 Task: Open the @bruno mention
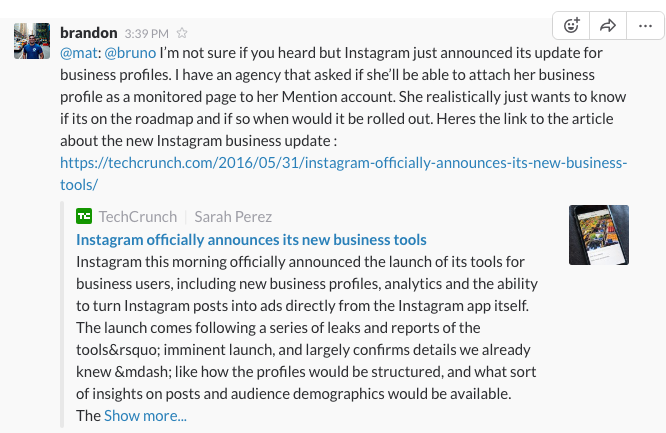(130, 53)
